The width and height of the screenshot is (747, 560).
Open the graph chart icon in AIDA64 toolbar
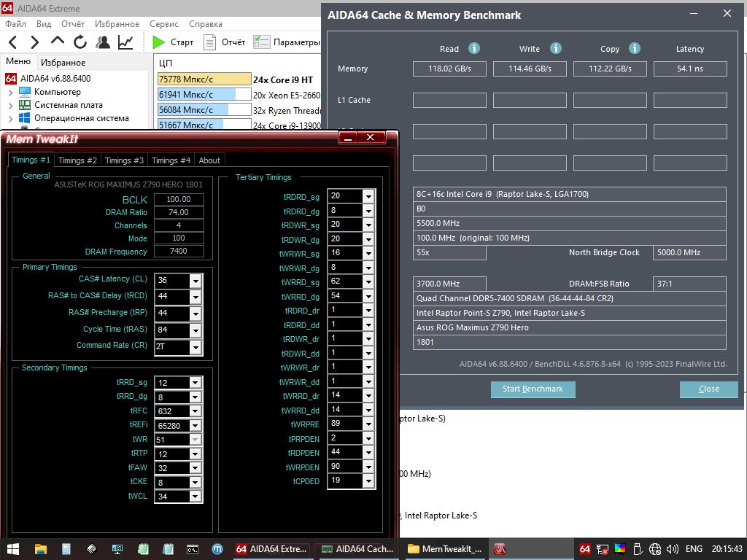[125, 42]
